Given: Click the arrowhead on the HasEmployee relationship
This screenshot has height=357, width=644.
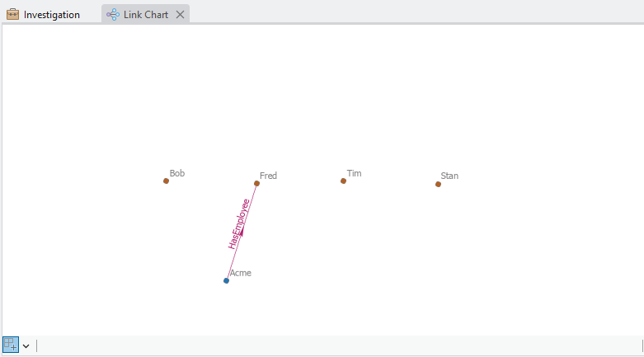Looking at the screenshot, I should (241, 231).
